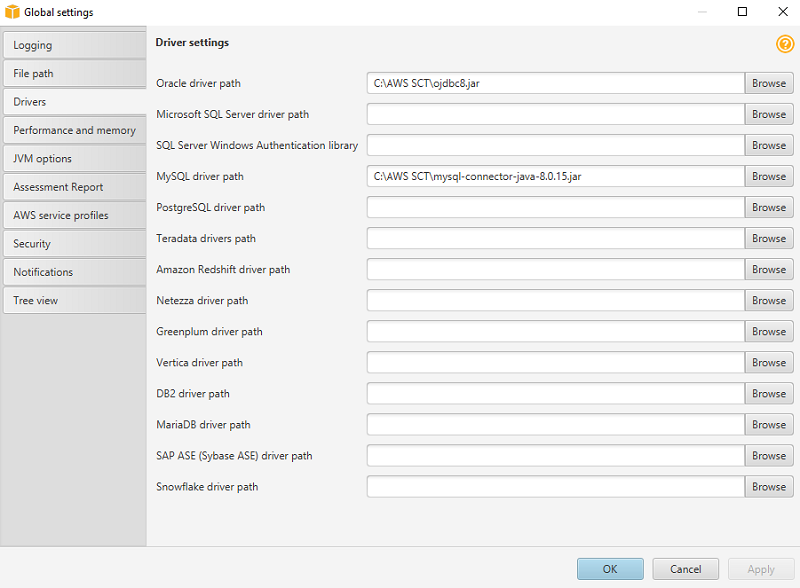Browse for the PostgreSQL driver path
Screen dimensions: 800x588
(768, 207)
